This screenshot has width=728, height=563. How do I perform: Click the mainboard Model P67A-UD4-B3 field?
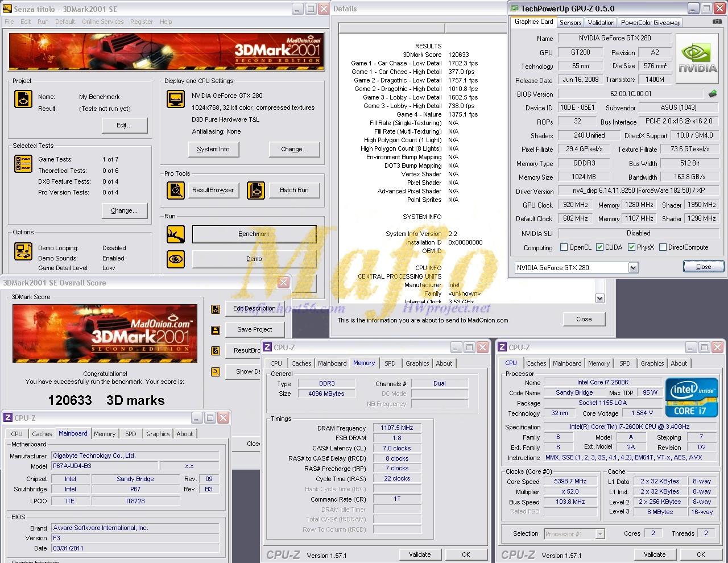click(x=105, y=466)
